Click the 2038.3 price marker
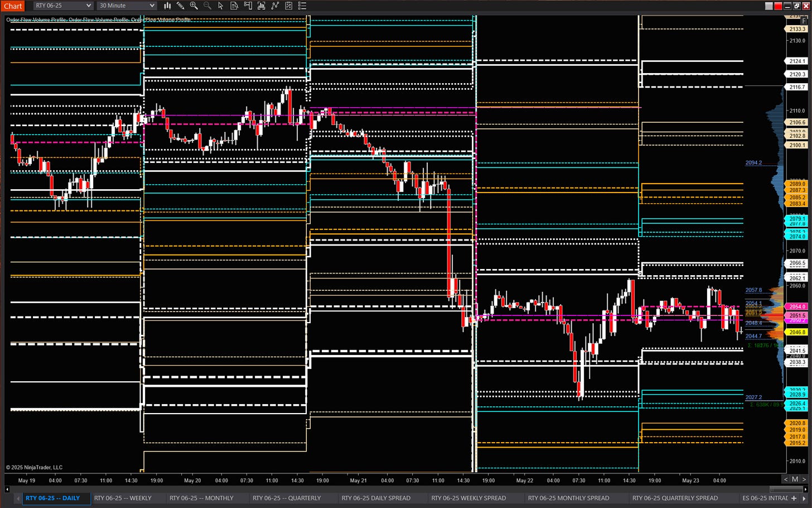The image size is (812, 508). [x=797, y=362]
